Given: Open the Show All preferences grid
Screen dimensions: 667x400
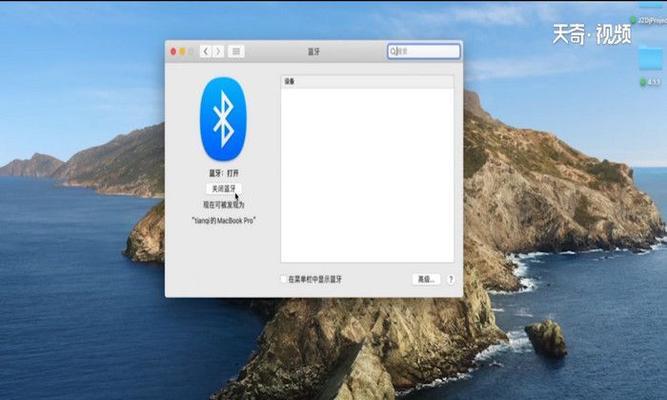Looking at the screenshot, I should [236, 51].
